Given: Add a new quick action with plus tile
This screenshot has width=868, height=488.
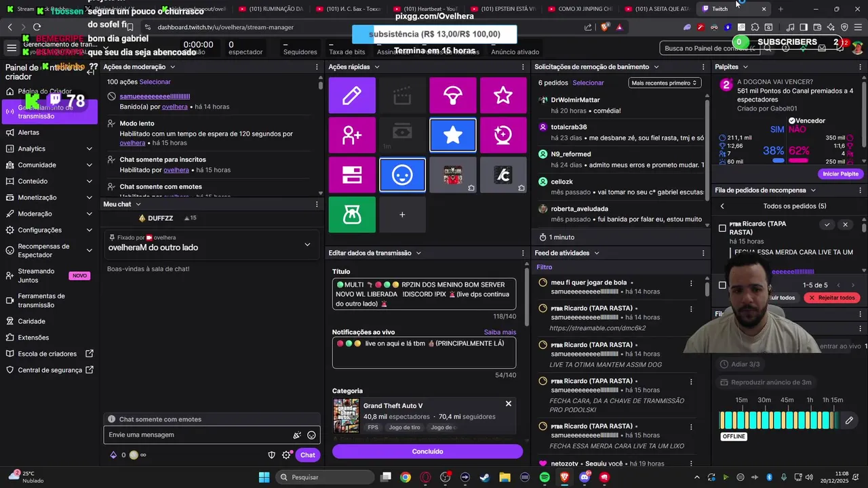Looking at the screenshot, I should (402, 214).
